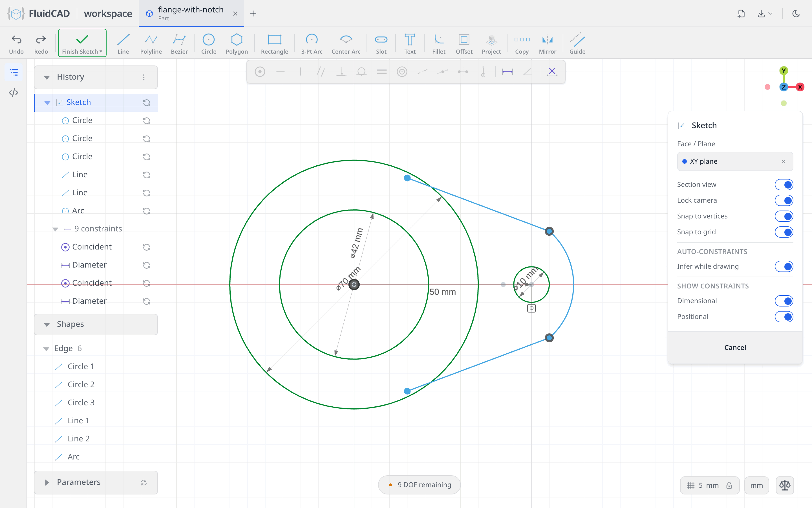The height and width of the screenshot is (508, 812).
Task: Toggle Positional constraints display
Action: tap(784, 316)
